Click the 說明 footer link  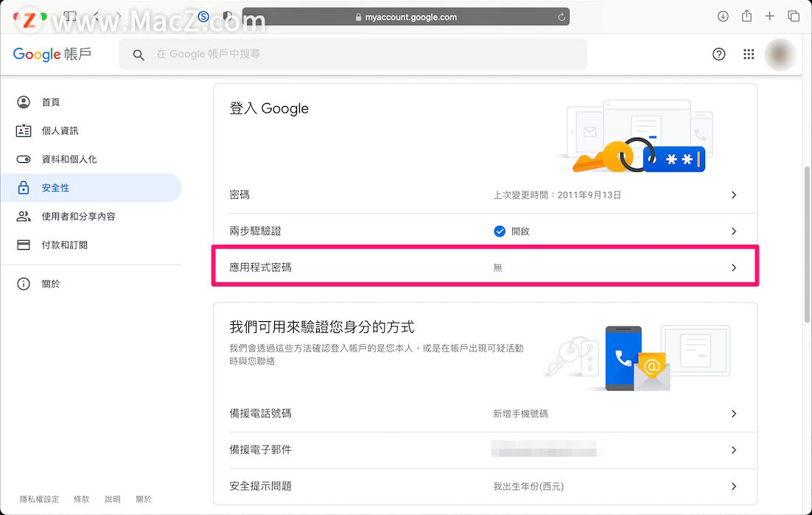(113, 500)
